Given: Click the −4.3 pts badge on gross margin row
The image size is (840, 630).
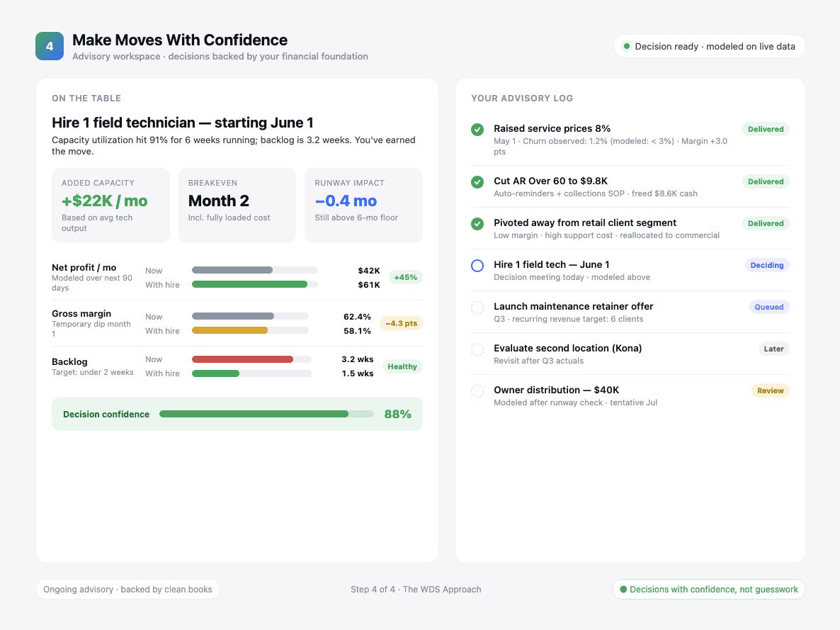Looking at the screenshot, I should click(401, 323).
